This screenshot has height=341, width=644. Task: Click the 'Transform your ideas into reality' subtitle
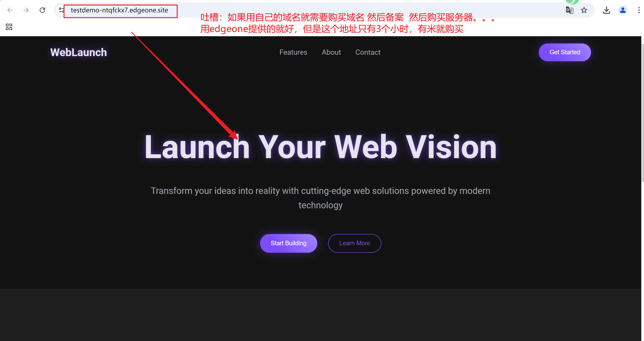[320, 198]
